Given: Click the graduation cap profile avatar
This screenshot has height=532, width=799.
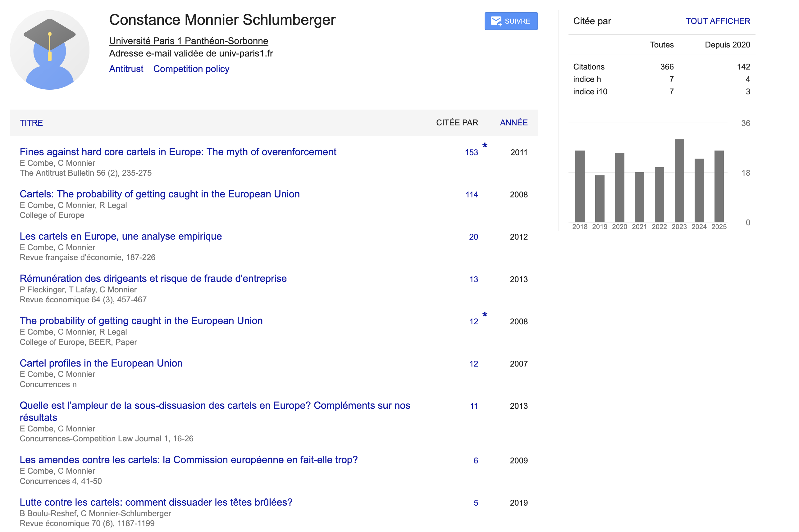Looking at the screenshot, I should tap(50, 50).
